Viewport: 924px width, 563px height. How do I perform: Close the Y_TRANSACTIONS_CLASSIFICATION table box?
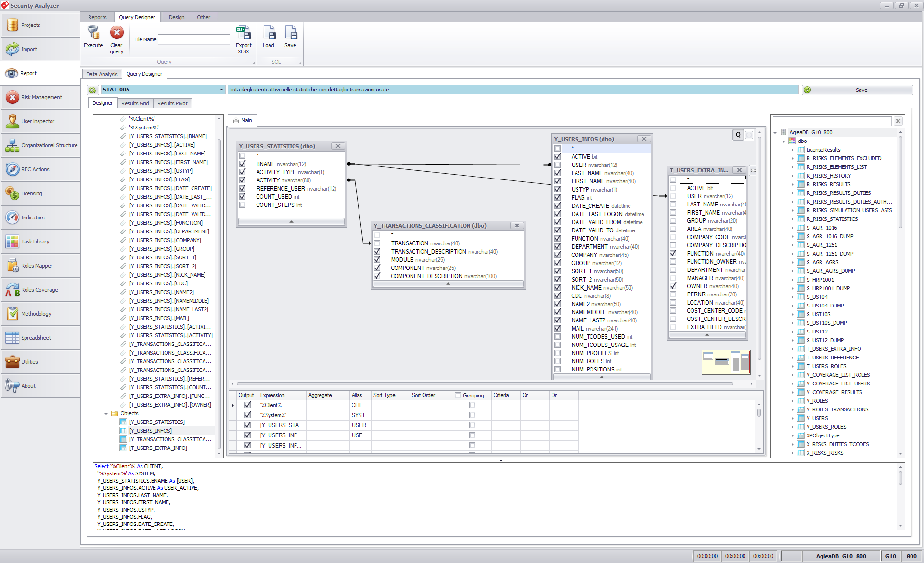pyautogui.click(x=517, y=226)
